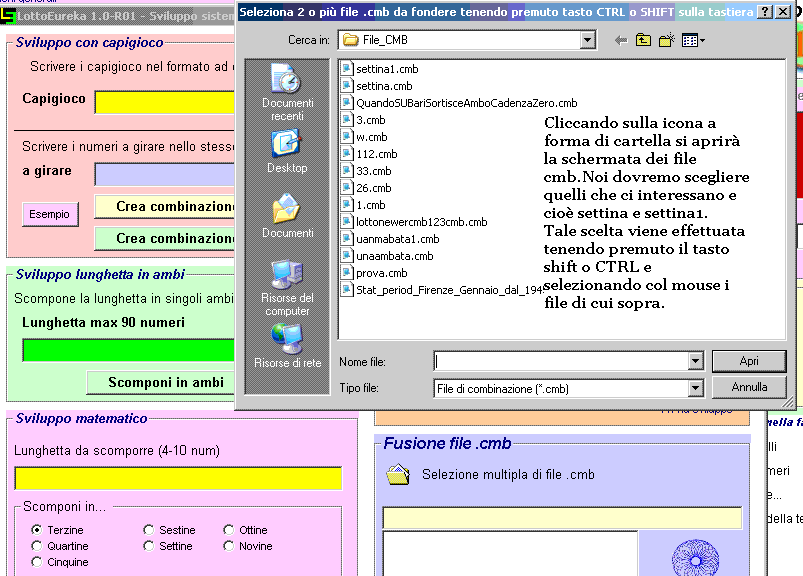Screen dimensions: 803x576
Task: Click the help question mark in dialog title
Action: click(765, 12)
